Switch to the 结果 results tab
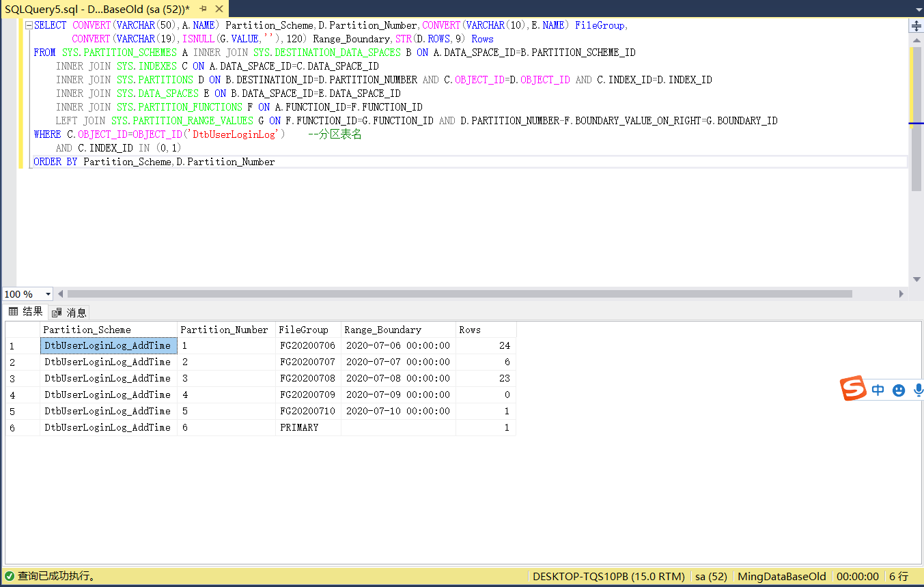Image resolution: width=924 pixels, height=587 pixels. 25,312
